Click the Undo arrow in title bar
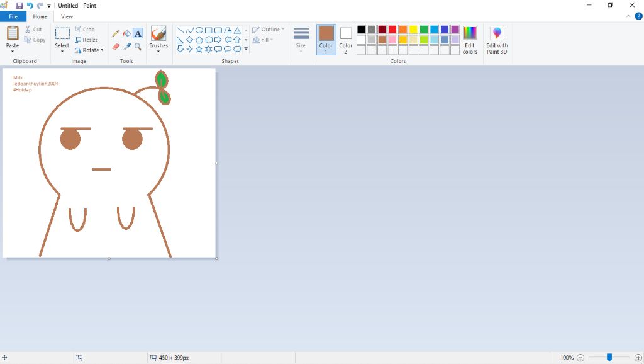The width and height of the screenshot is (644, 364). coord(30,5)
